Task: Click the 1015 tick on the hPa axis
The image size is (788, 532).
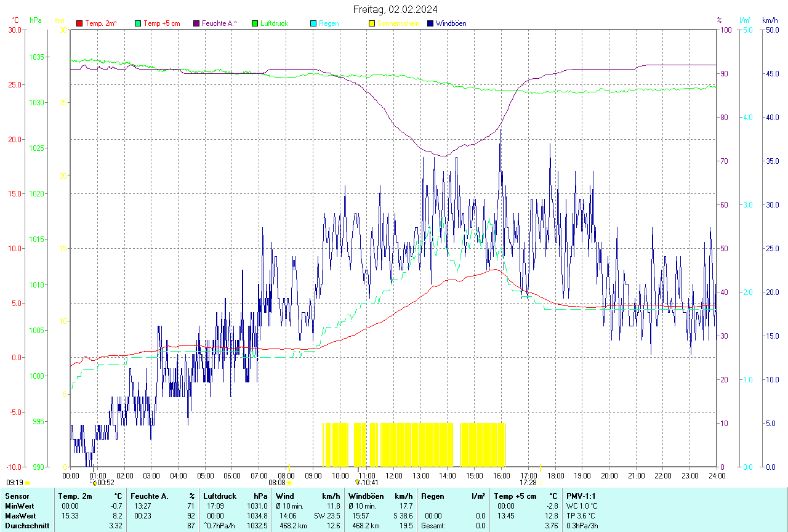Action: (x=37, y=239)
